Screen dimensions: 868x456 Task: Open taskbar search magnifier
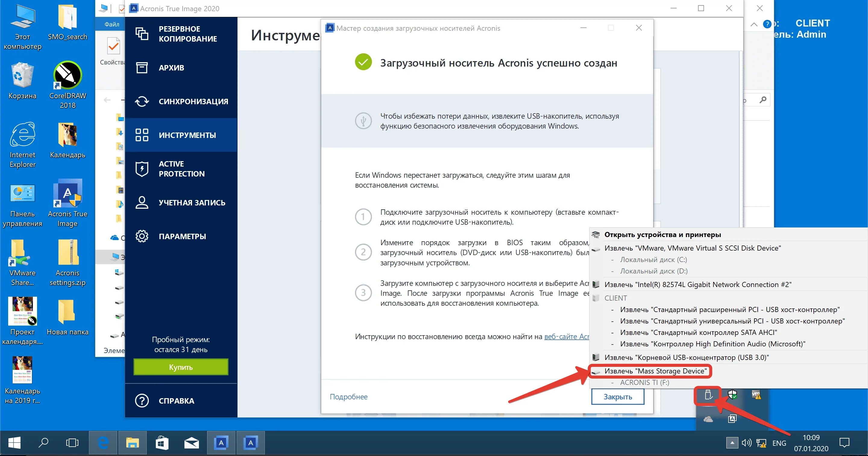coord(43,443)
